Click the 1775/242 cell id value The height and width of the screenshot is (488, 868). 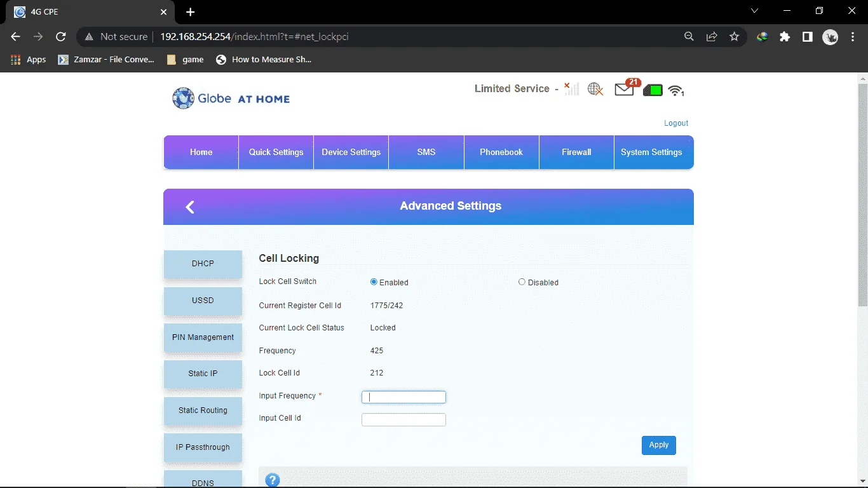[386, 306]
